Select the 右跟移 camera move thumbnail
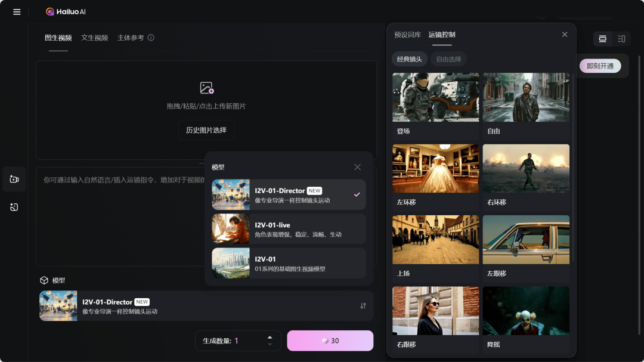 [x=435, y=311]
